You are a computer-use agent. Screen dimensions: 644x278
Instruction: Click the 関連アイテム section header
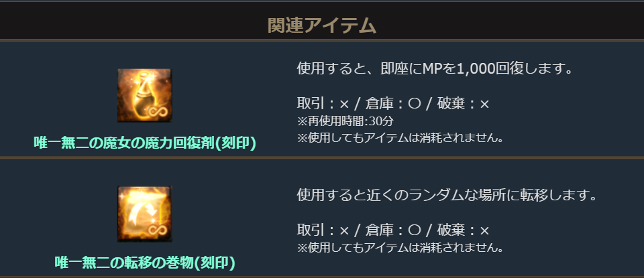coord(321,25)
